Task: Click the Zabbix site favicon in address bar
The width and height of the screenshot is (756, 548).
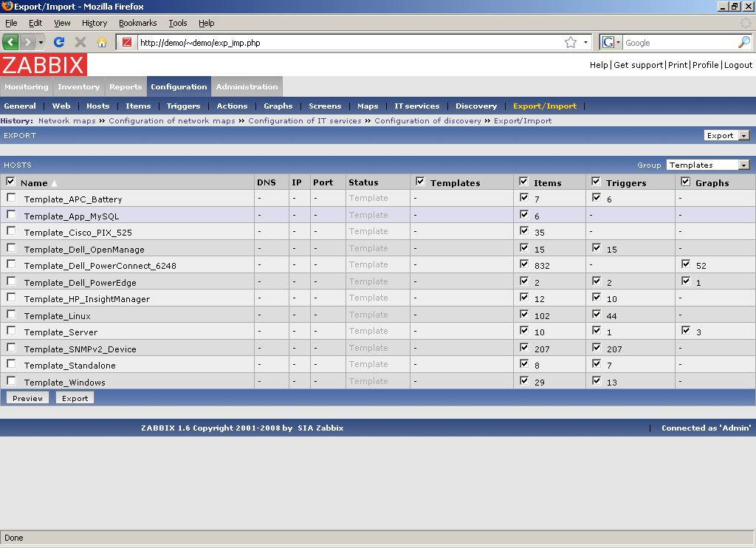Action: coord(127,42)
